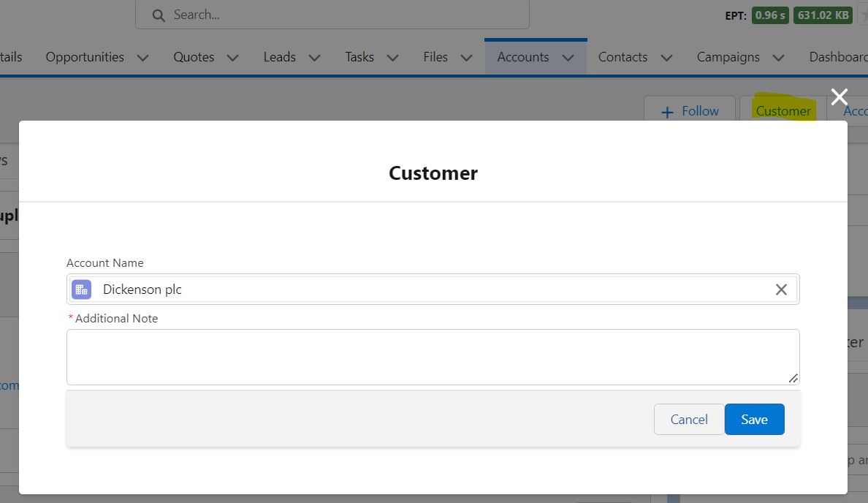Click the plus icon on the Follow button
This screenshot has height=503, width=868.
coord(666,111)
